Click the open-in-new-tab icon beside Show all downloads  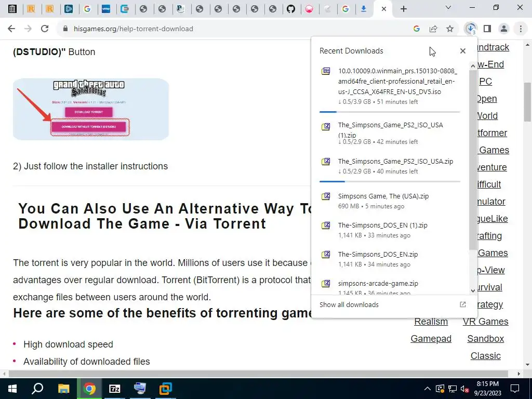(x=463, y=304)
